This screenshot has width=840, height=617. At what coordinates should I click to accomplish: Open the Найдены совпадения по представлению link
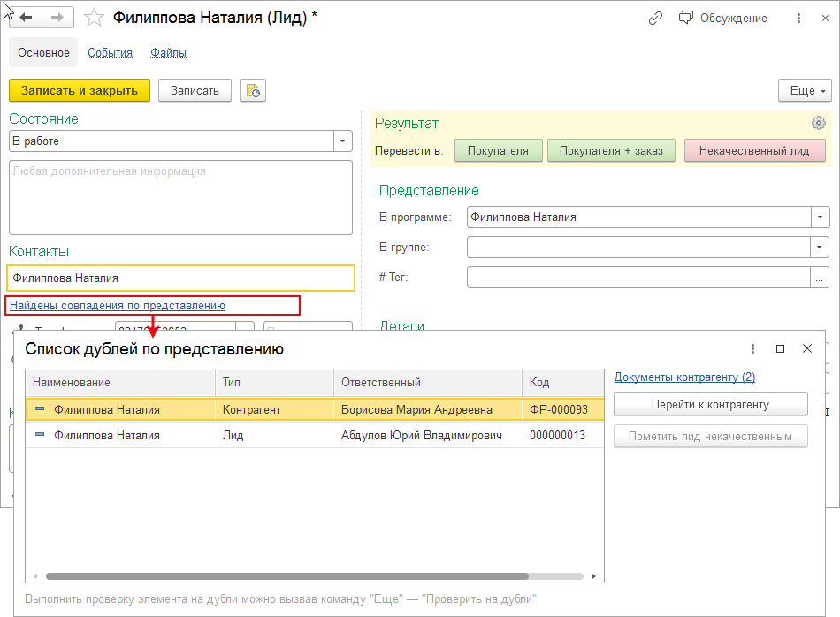pos(118,306)
